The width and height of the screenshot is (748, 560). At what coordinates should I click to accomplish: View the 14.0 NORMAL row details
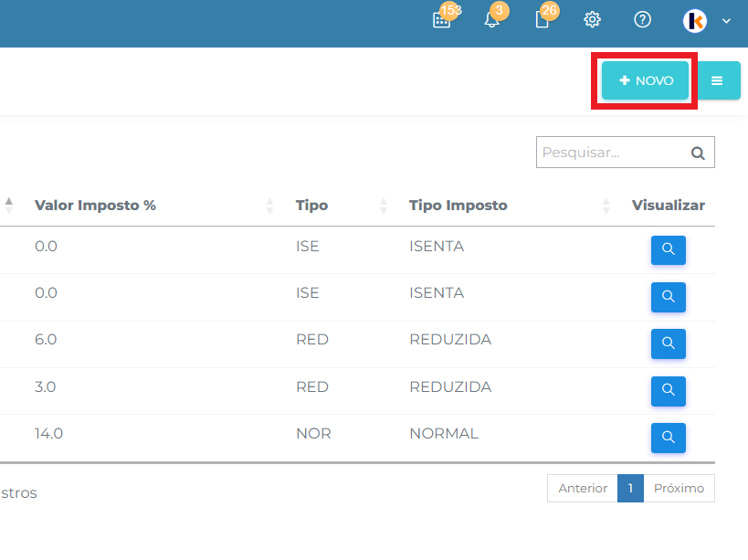coord(668,438)
